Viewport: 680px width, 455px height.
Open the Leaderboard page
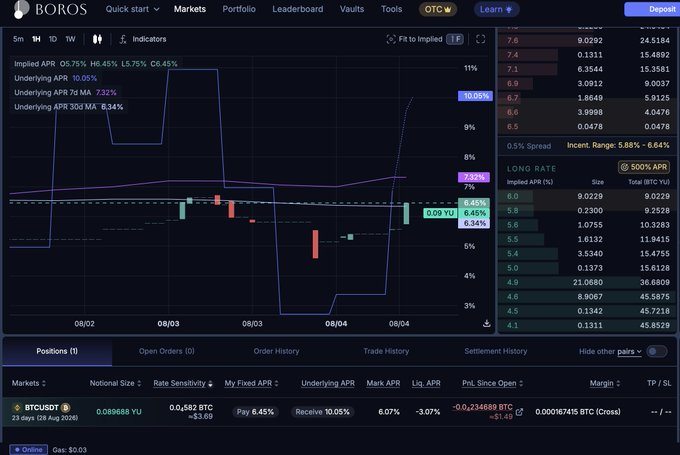point(298,9)
